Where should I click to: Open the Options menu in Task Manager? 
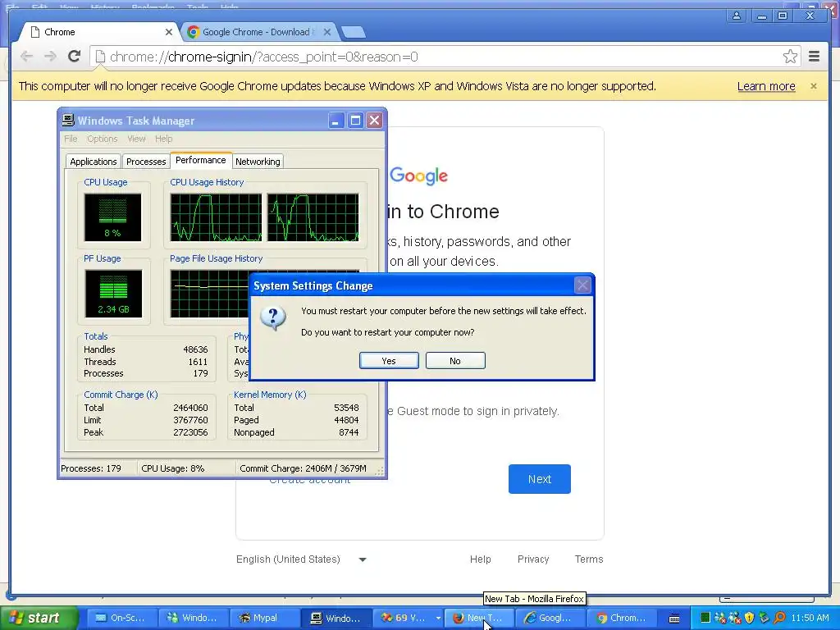coord(103,139)
